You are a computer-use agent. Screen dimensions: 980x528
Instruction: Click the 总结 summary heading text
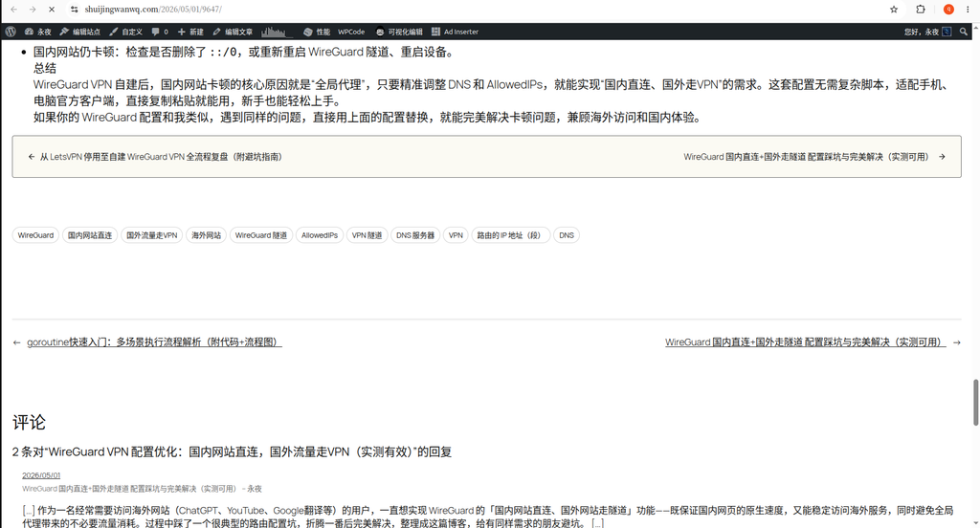[x=45, y=68]
